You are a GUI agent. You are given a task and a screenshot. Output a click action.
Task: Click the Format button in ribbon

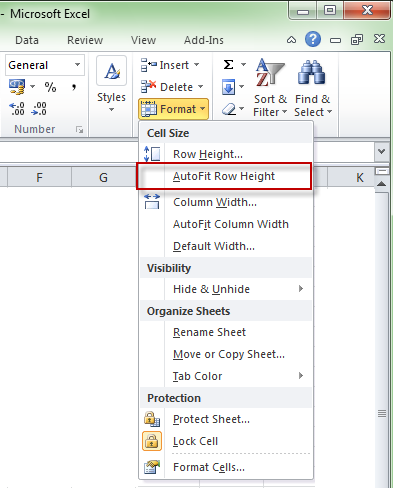tap(173, 109)
